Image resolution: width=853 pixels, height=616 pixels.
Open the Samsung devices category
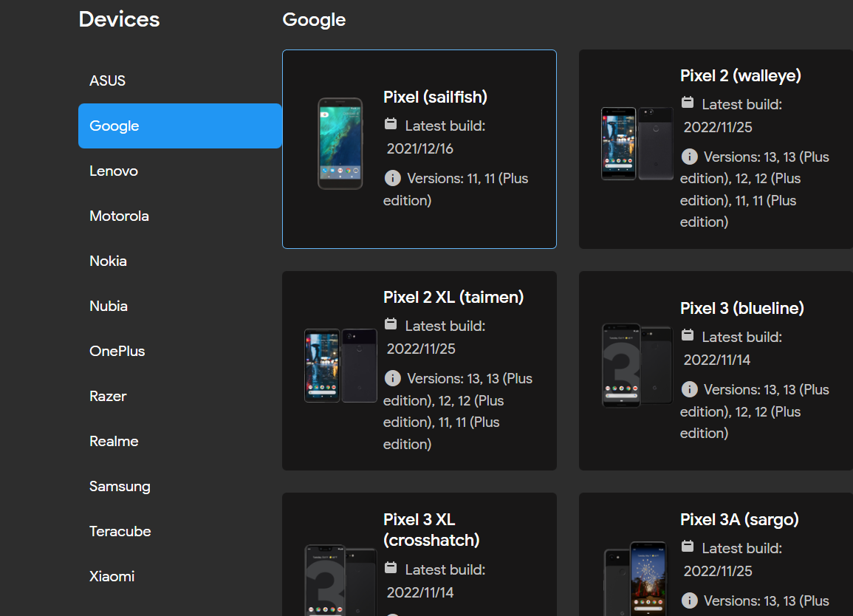[120, 486]
